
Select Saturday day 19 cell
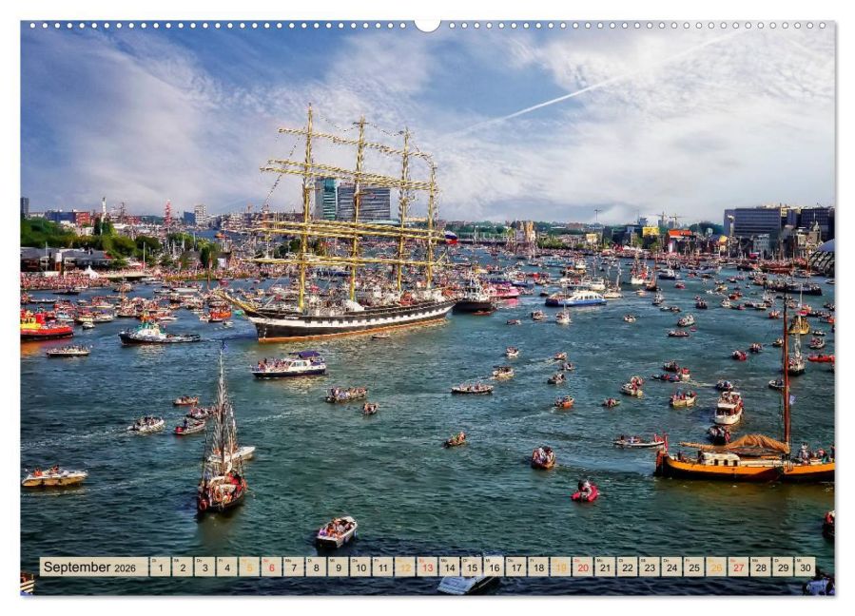[x=560, y=567]
